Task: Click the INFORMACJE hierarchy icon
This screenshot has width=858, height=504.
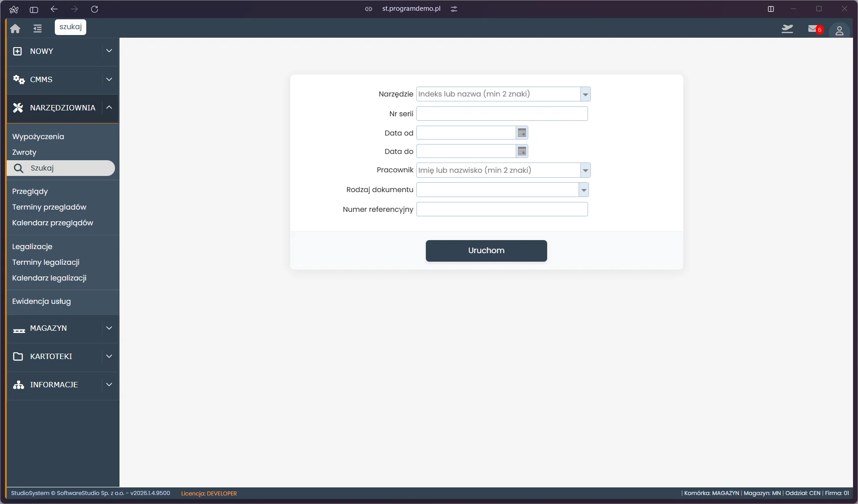Action: click(x=18, y=385)
